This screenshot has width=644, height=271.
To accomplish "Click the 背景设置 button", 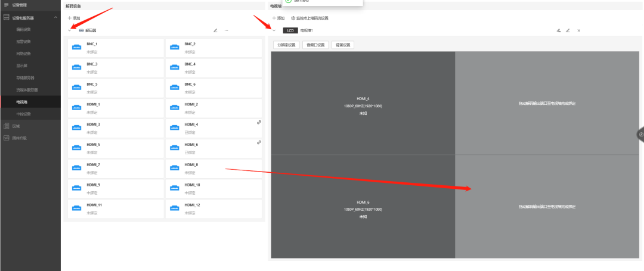I will pos(343,45).
